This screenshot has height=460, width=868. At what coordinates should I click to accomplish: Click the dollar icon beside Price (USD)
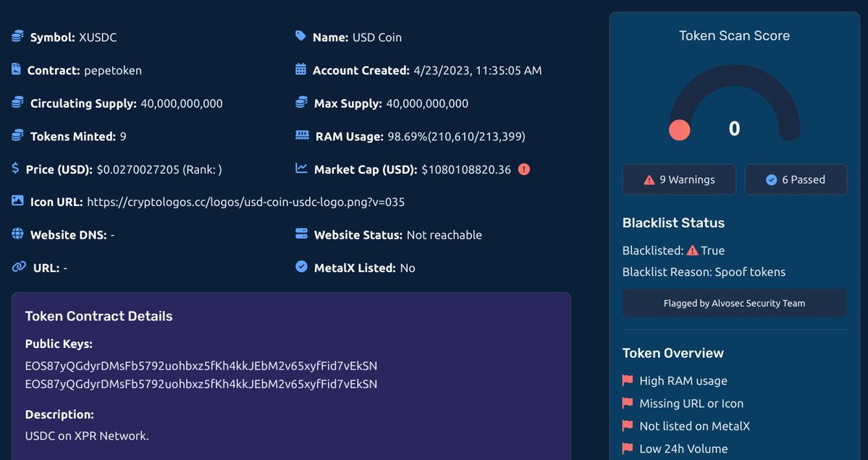coord(15,168)
